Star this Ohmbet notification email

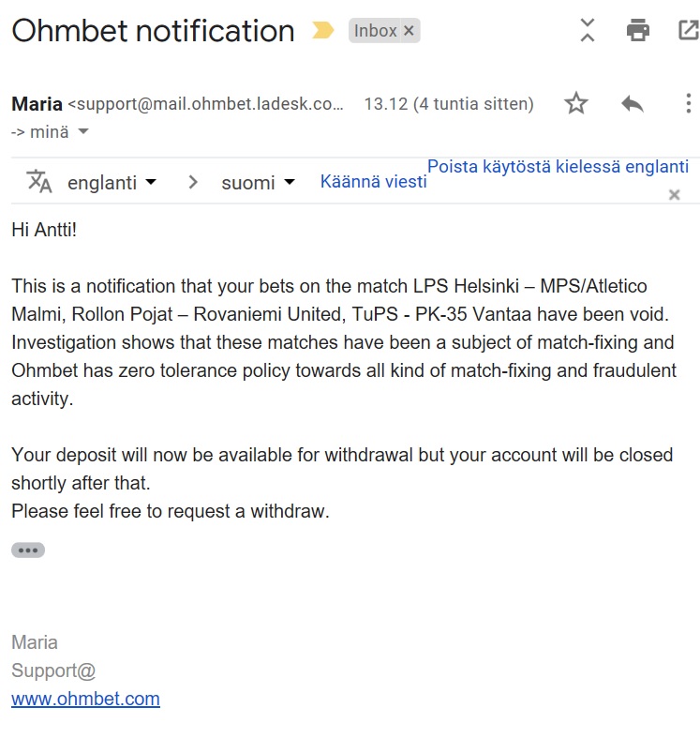576,103
